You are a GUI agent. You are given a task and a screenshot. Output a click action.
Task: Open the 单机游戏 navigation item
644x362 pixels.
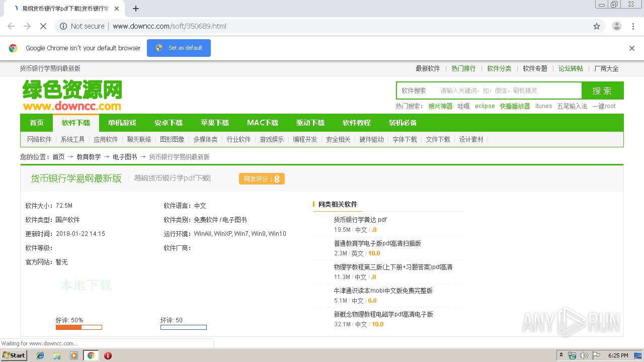[x=122, y=123]
